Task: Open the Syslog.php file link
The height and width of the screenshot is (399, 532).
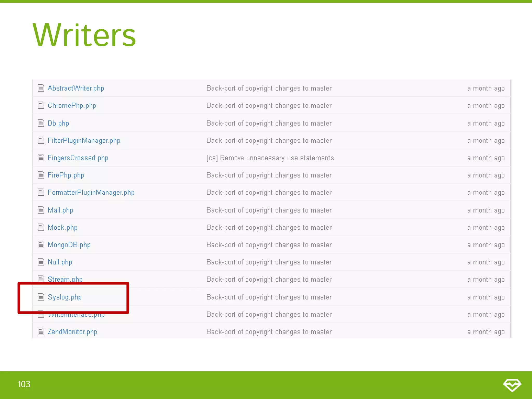Action: [65, 297]
